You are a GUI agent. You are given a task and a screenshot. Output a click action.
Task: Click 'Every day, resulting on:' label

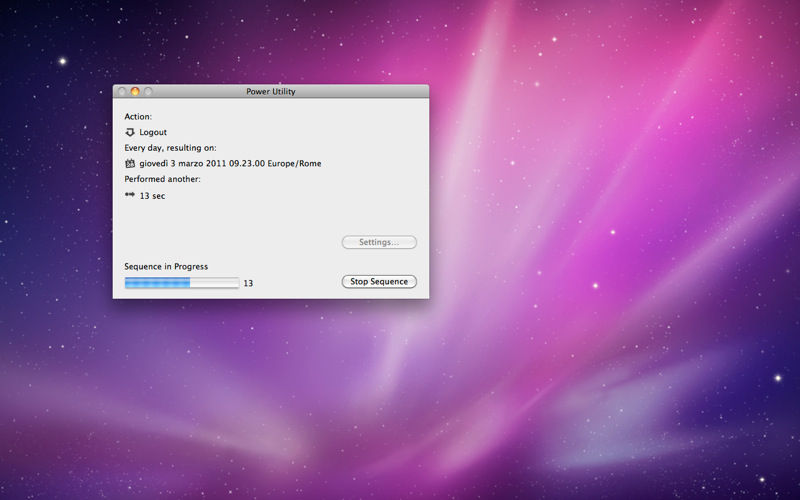coord(170,148)
